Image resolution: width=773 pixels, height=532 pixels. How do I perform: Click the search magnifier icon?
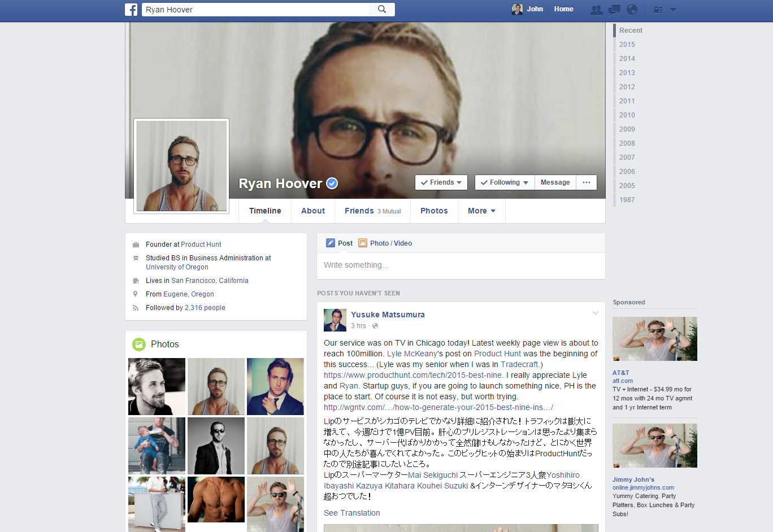(382, 10)
